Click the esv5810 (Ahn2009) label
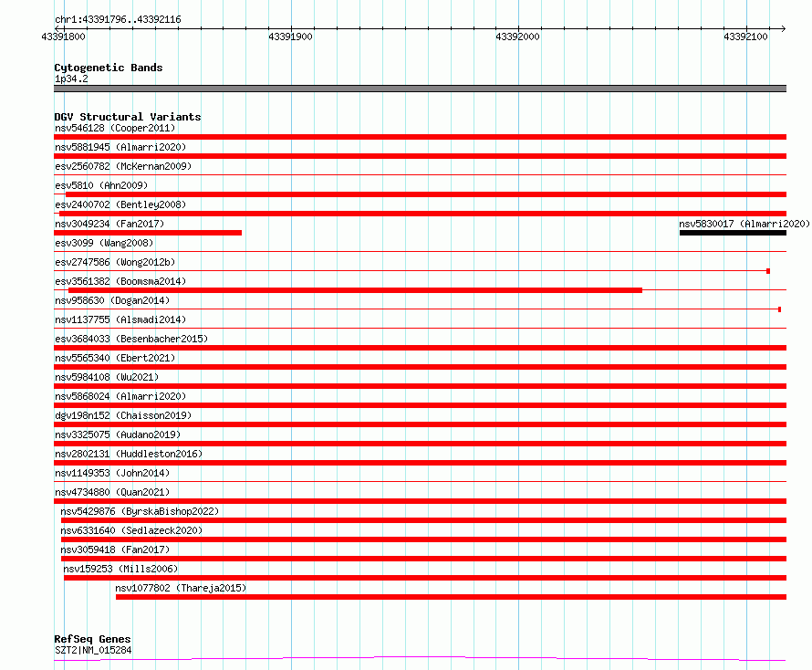 pyautogui.click(x=101, y=185)
